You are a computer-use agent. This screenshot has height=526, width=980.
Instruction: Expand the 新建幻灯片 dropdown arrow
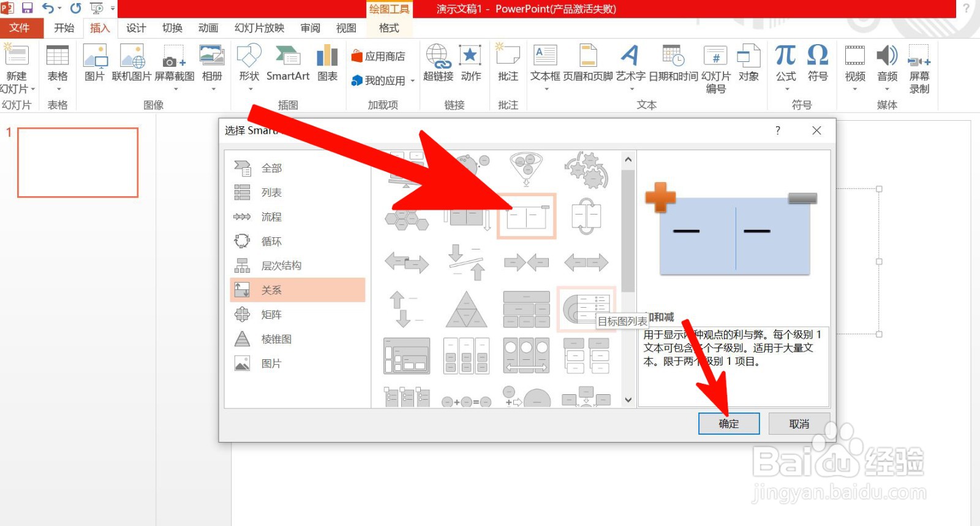point(33,90)
